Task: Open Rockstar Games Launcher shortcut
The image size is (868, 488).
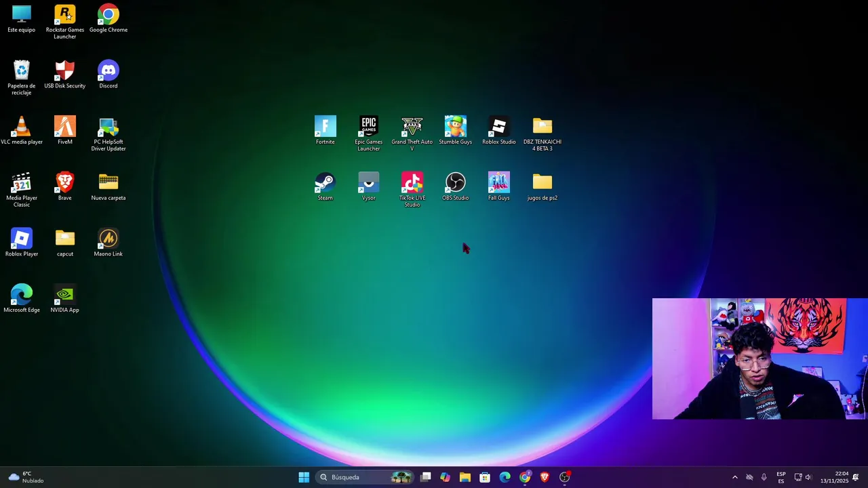Action: pyautogui.click(x=65, y=22)
